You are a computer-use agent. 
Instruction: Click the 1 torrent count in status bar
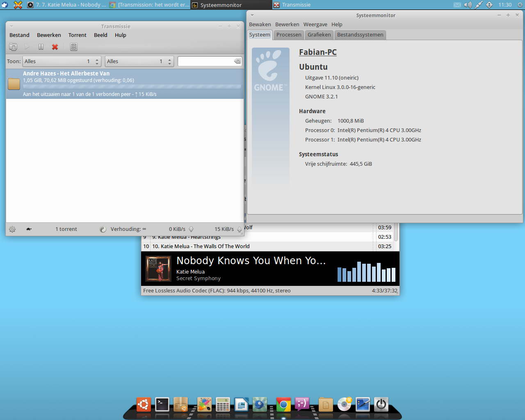click(66, 229)
